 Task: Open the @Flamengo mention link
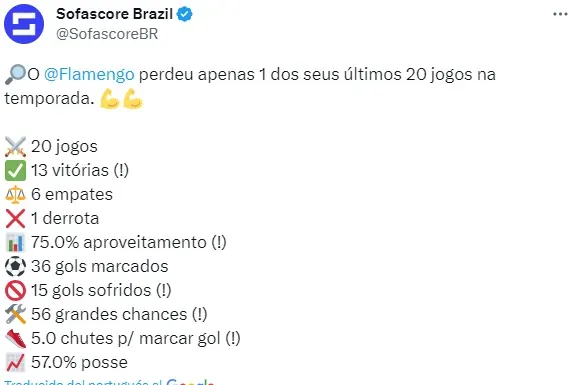point(89,74)
